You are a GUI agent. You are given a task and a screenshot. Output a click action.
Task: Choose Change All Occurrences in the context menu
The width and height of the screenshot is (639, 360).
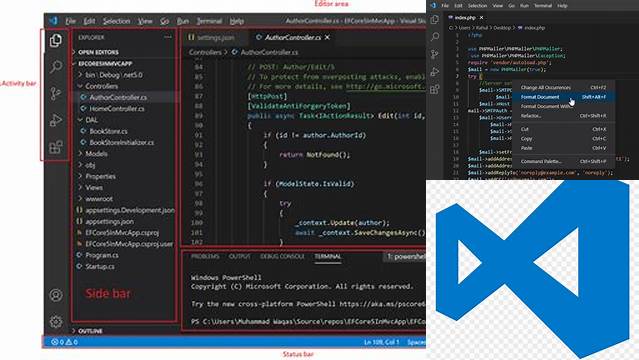pos(563,88)
